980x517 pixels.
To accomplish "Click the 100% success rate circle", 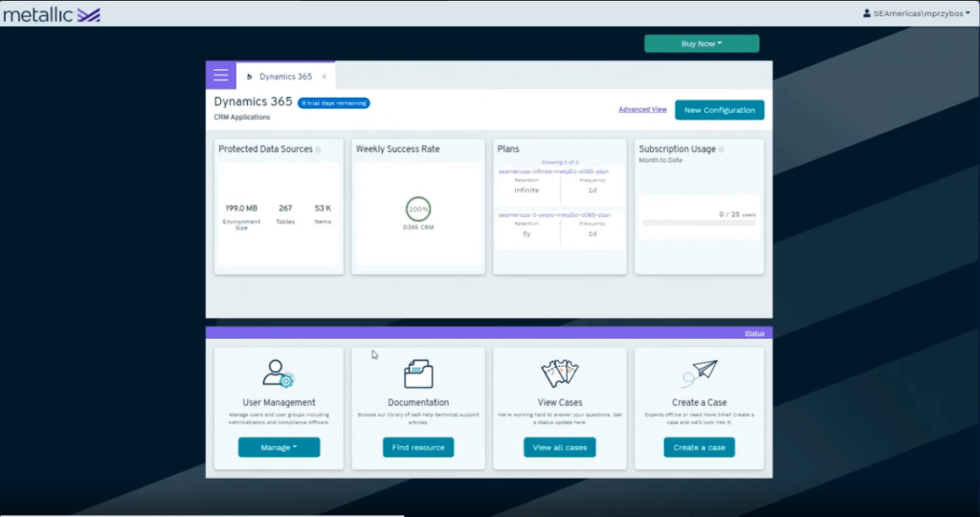I will point(418,209).
